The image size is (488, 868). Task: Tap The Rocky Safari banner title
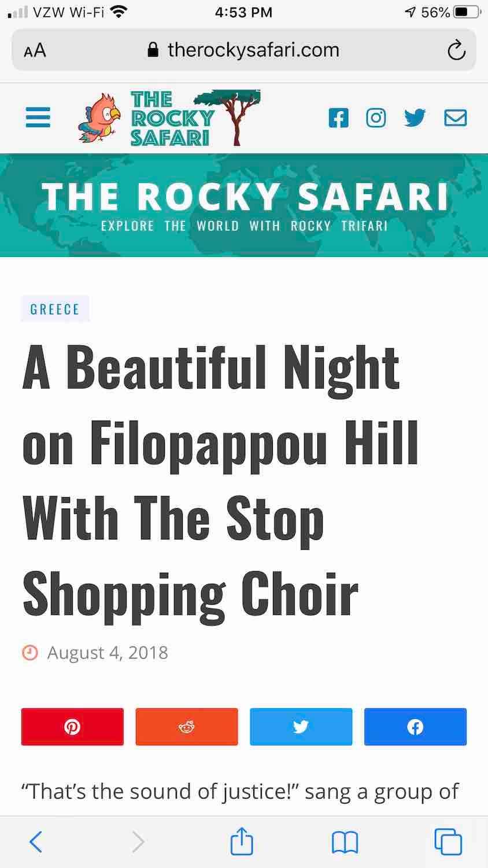coord(244,197)
